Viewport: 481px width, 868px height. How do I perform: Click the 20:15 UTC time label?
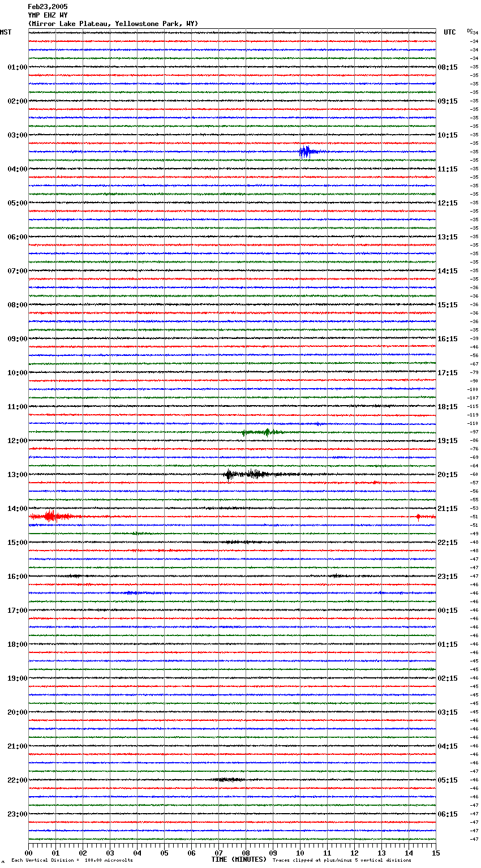tap(448, 475)
